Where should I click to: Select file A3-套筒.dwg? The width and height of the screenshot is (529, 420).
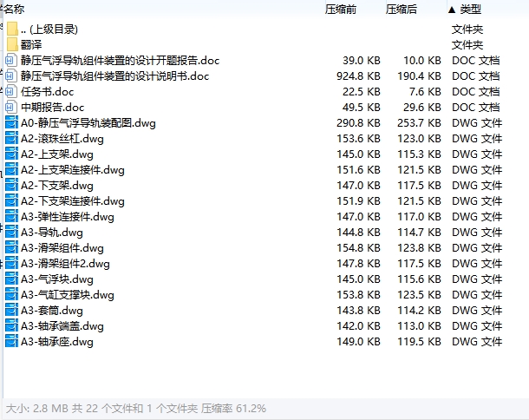click(x=52, y=311)
